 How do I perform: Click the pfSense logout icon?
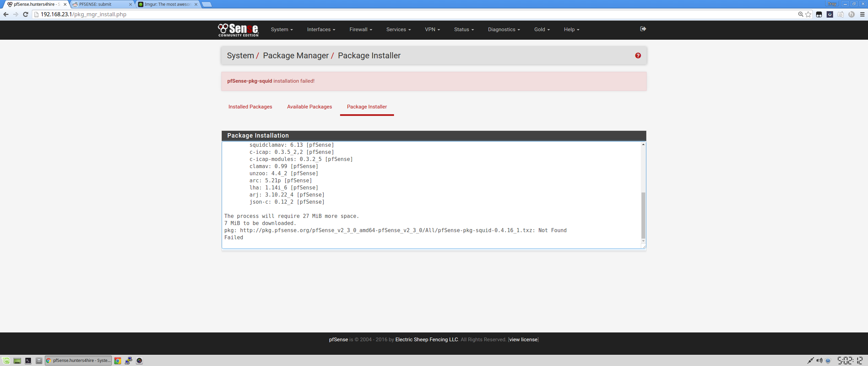pyautogui.click(x=643, y=29)
